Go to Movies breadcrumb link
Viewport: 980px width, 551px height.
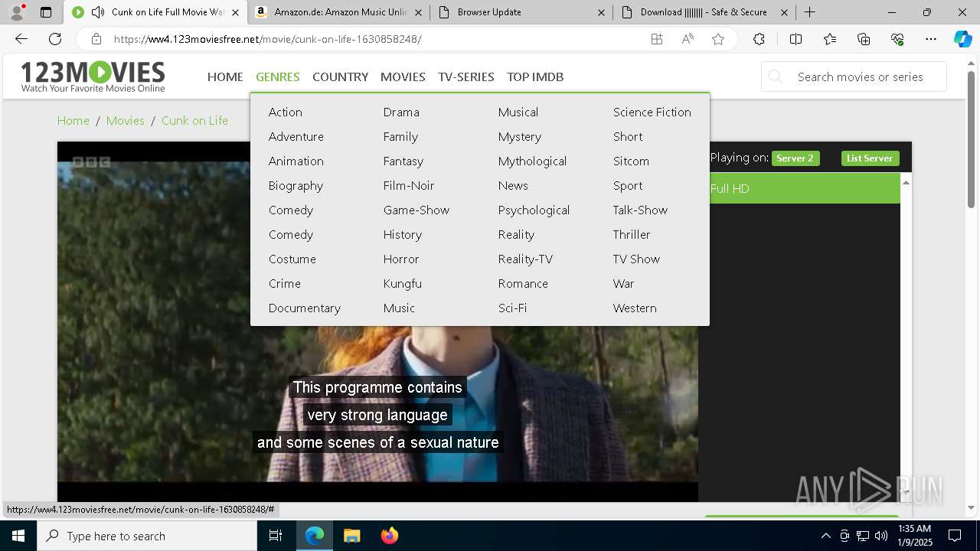126,120
